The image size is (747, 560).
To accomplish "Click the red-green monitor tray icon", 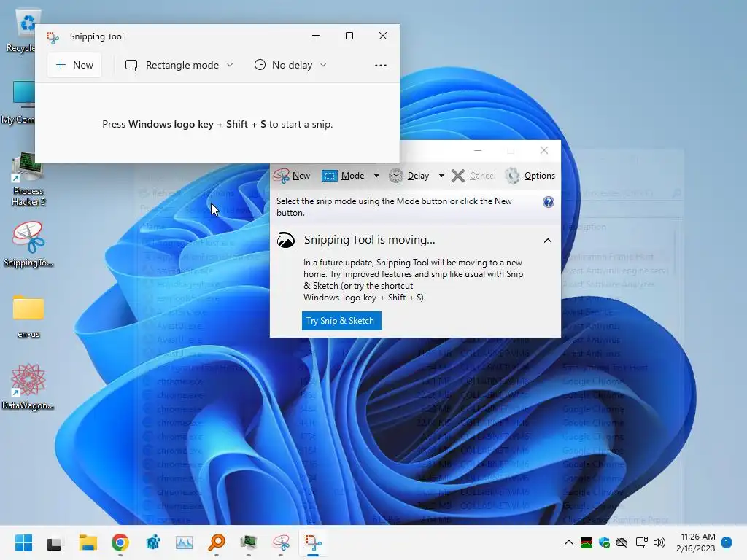I will click(587, 542).
